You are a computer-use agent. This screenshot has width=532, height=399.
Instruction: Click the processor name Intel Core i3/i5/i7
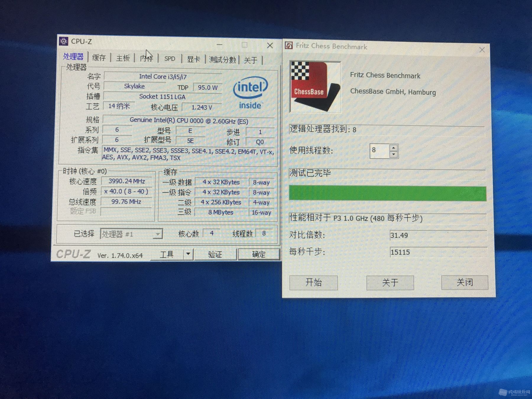(x=163, y=77)
